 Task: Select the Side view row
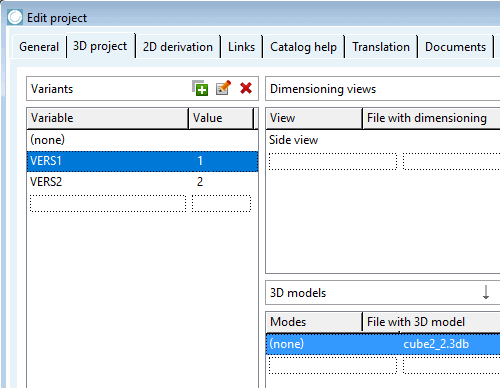coord(383,140)
